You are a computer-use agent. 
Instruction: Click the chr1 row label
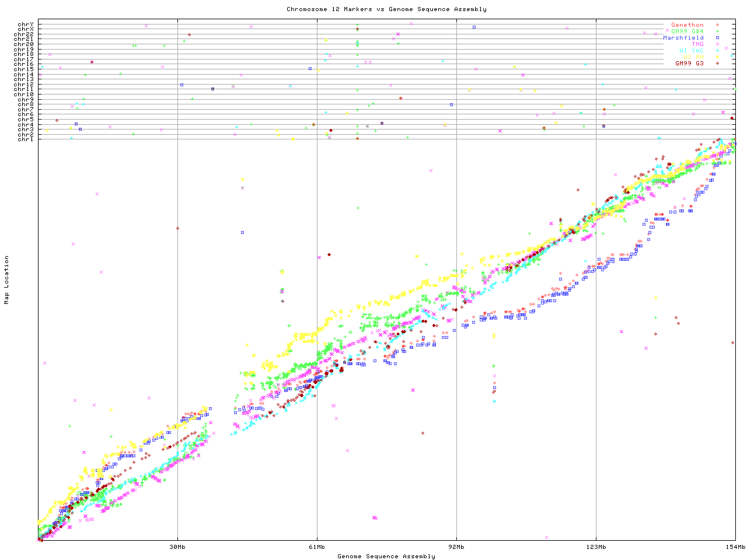[x=26, y=139]
